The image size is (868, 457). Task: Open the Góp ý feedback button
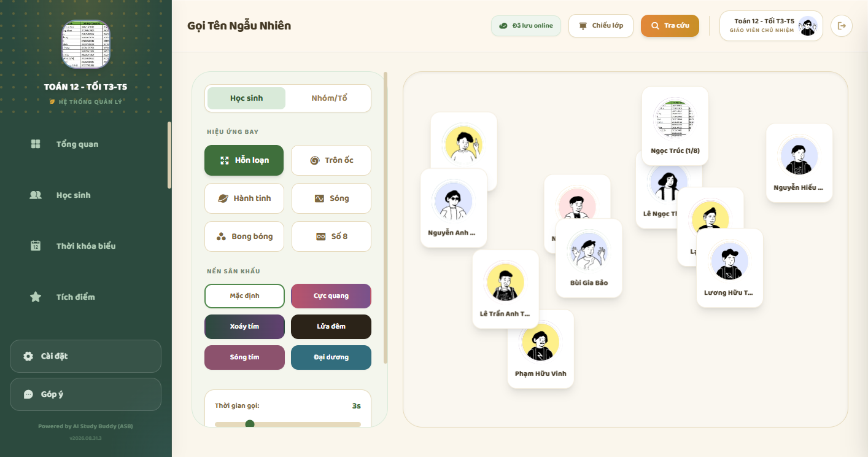(x=85, y=394)
